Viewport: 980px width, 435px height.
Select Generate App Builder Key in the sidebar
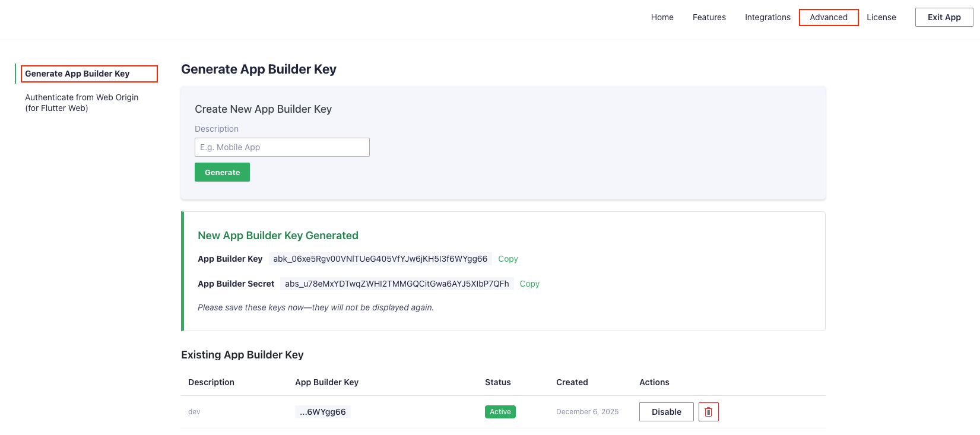tap(77, 74)
